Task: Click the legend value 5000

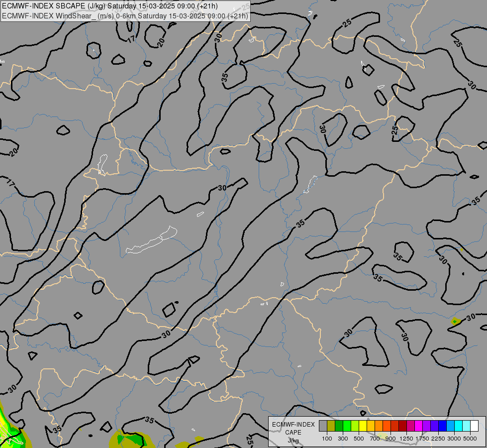Action: [x=470, y=439]
